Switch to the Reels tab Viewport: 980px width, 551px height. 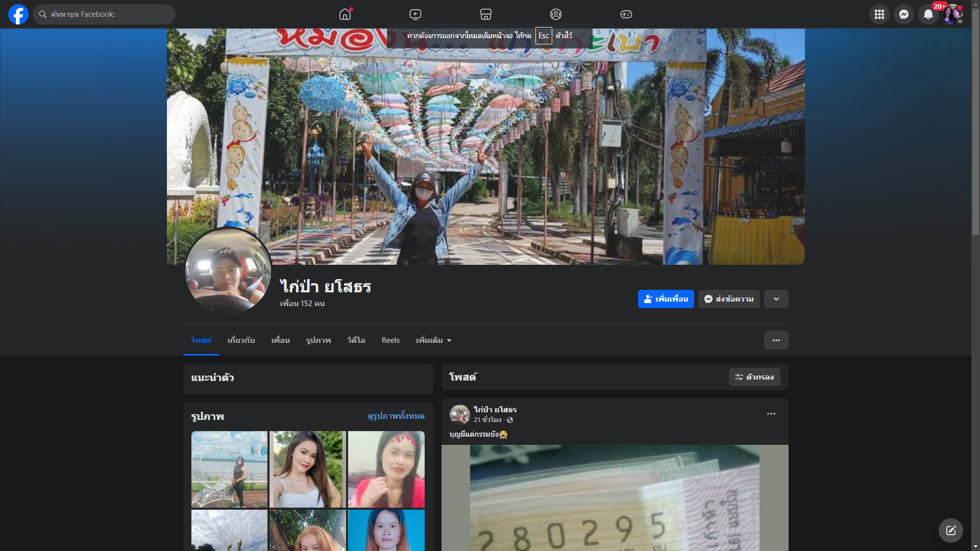(x=390, y=340)
